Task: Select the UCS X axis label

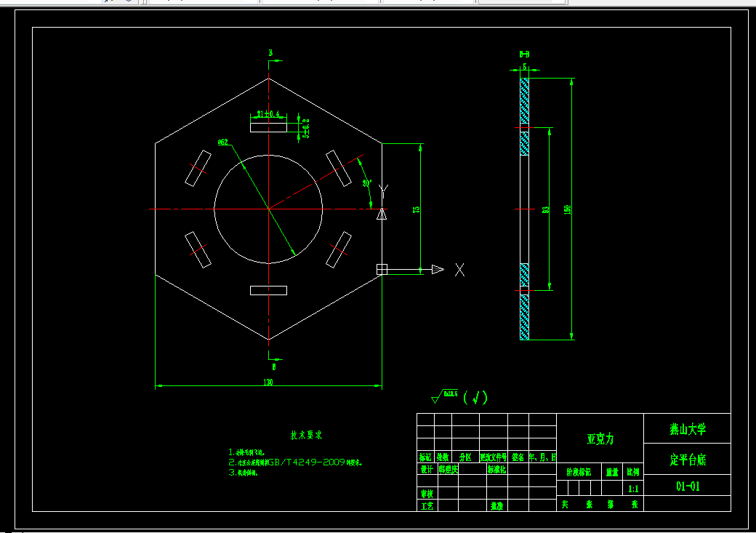Action: point(460,270)
